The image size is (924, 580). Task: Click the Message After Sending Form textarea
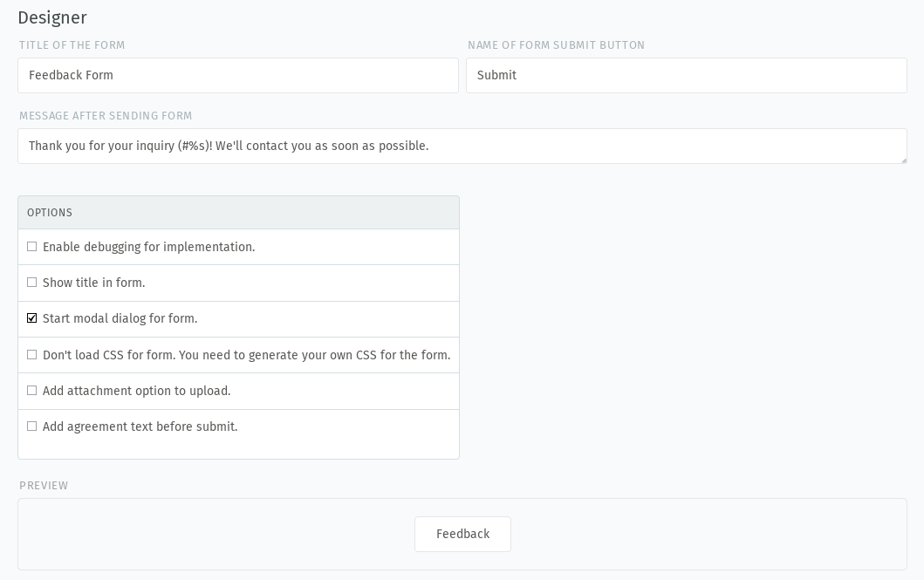pyautogui.click(x=462, y=146)
